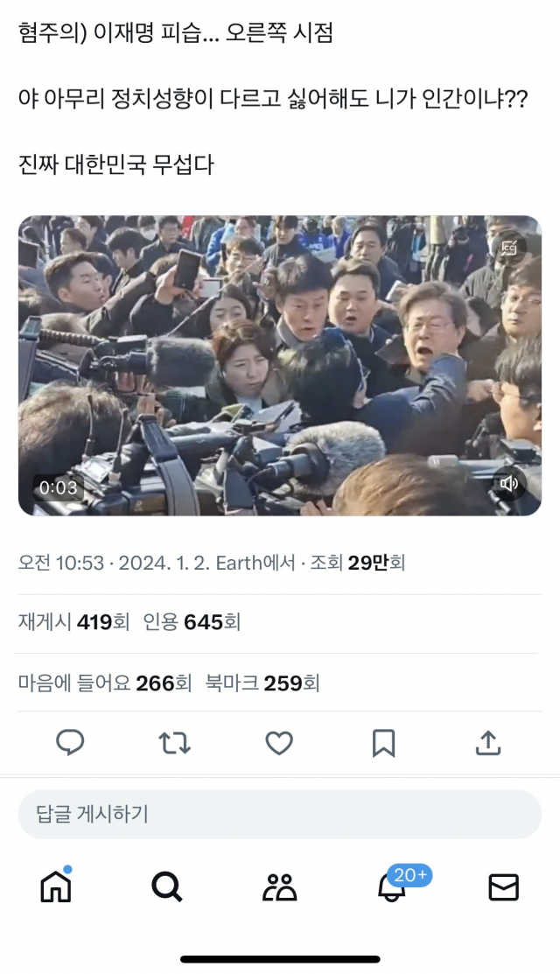Tap the 북마크 259회 count
This screenshot has height=974, width=560.
coord(262,683)
